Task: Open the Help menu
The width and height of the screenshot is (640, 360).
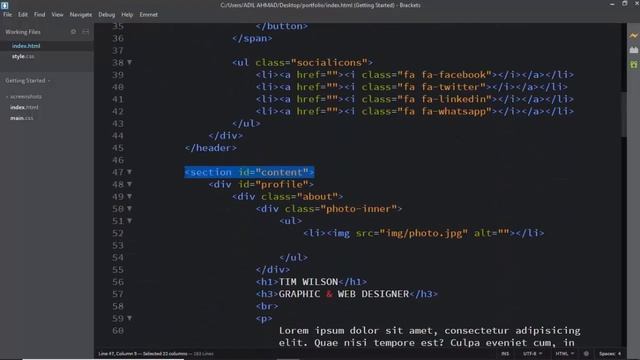Action: [127, 14]
